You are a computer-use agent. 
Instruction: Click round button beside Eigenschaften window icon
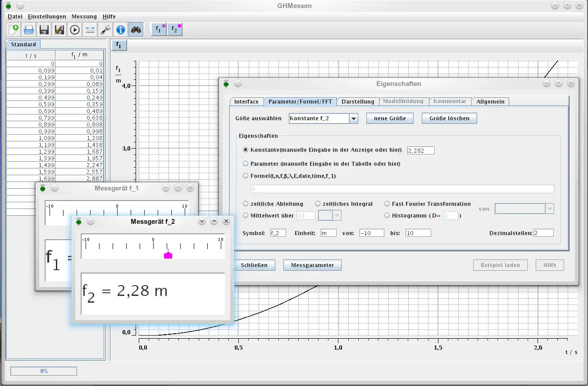click(x=238, y=83)
